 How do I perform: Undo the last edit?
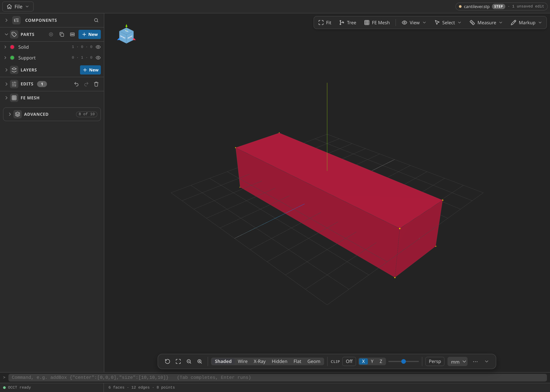(76, 84)
